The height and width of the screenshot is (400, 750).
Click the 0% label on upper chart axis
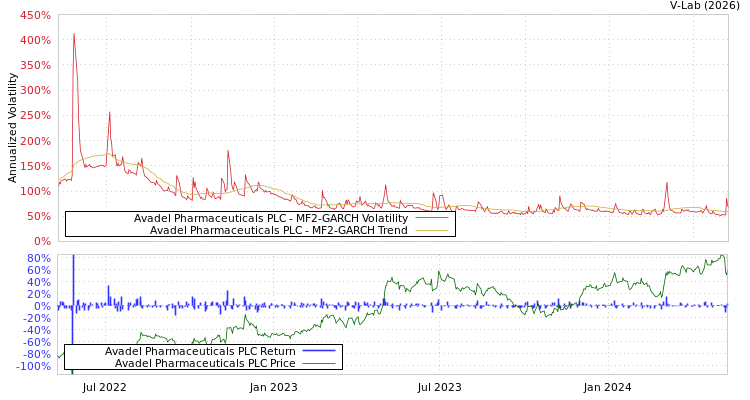click(41, 241)
